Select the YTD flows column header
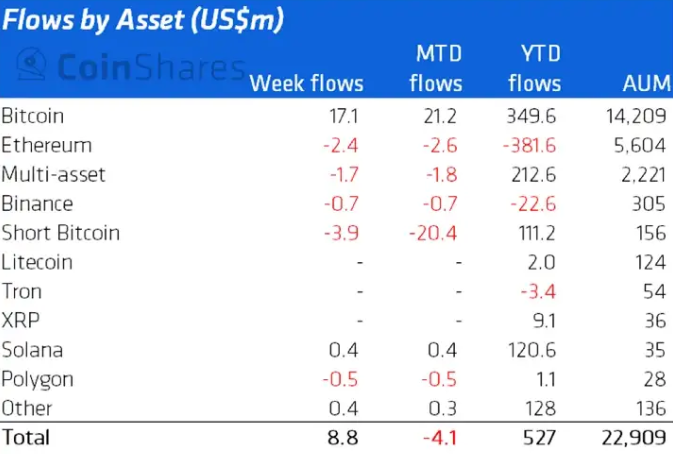673x454 pixels. point(534,68)
